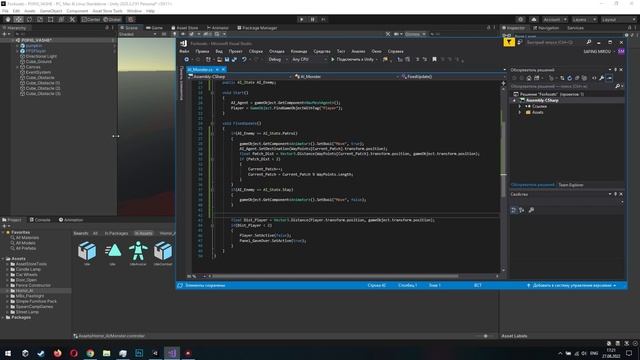Select the Scale tool in Unity toolbar
The height and width of the screenshot is (360, 640).
tap(40, 19)
